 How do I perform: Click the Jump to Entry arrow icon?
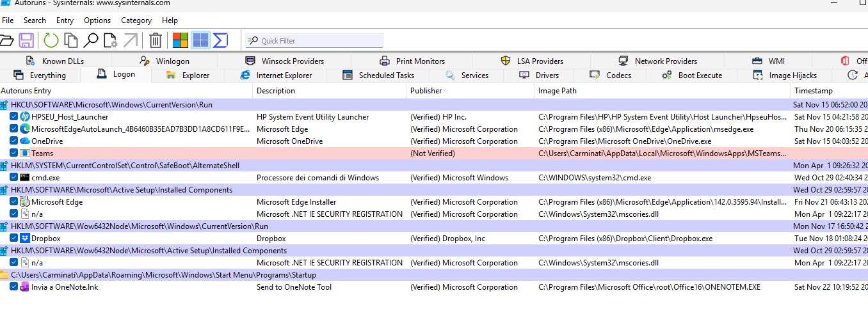[x=131, y=41]
